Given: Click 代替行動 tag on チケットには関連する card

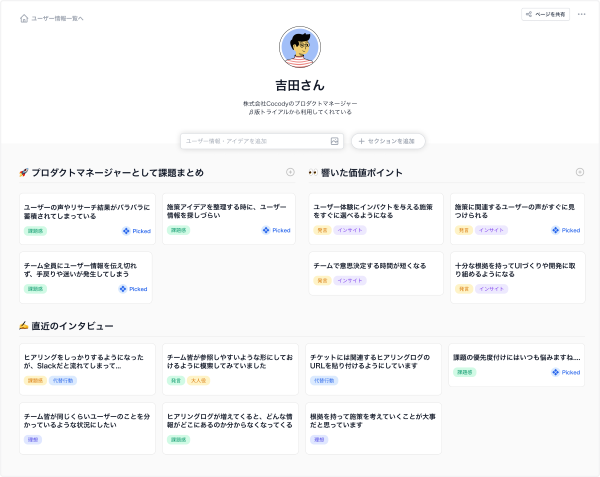Looking at the screenshot, I should tap(324, 381).
